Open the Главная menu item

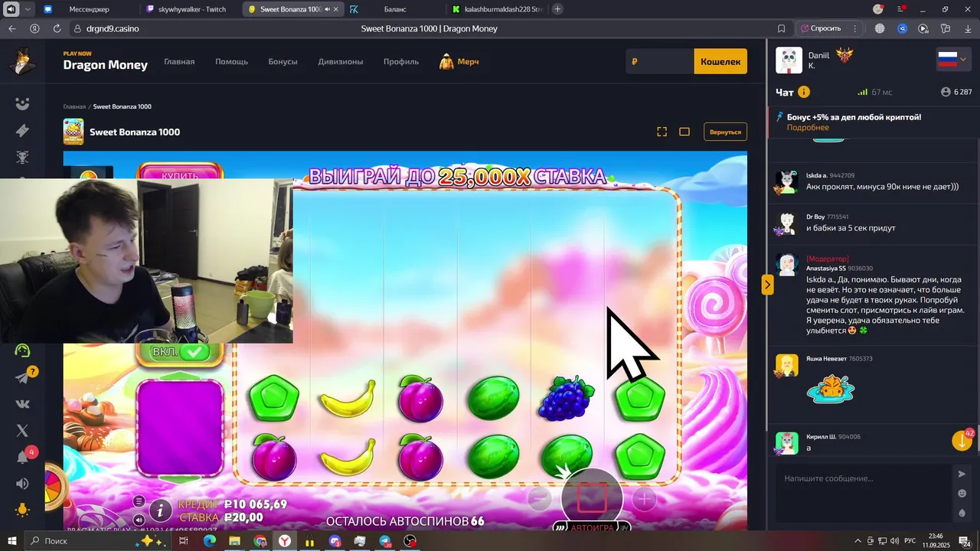tap(179, 61)
